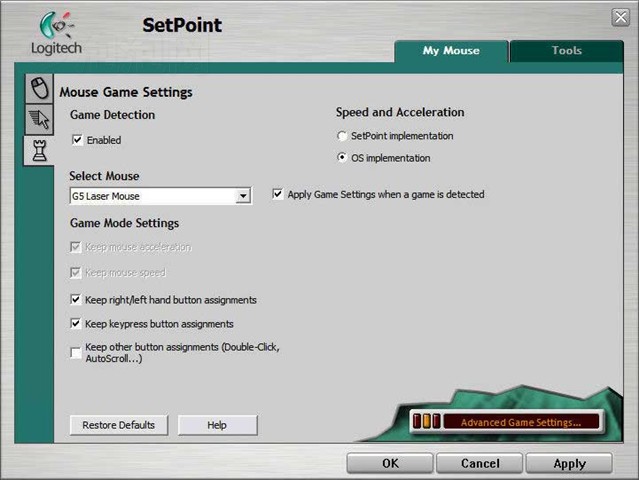Screen dimensions: 639x480
Task: Click the Apply button
Action: pos(569,463)
